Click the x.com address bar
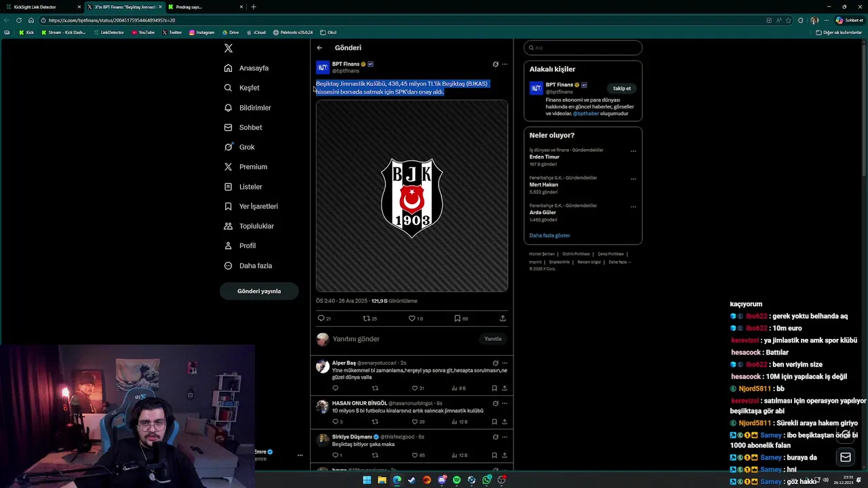 coord(400,20)
